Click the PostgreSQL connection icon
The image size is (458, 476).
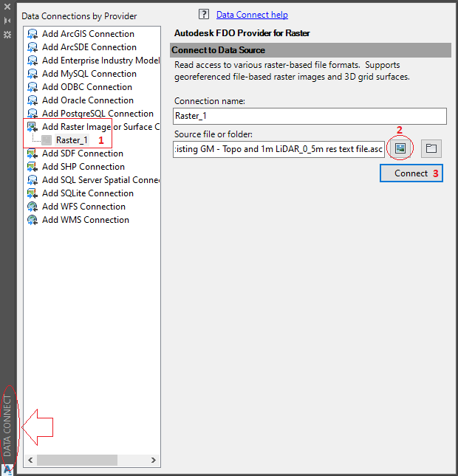[33, 114]
